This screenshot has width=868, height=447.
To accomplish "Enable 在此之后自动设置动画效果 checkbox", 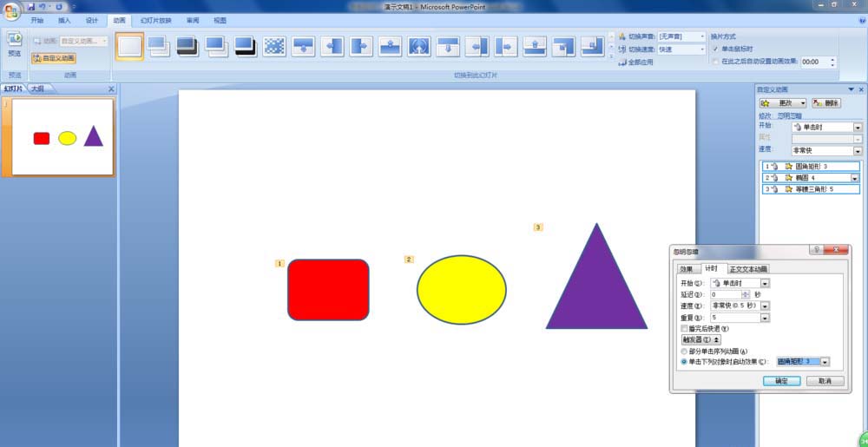I will pyautogui.click(x=716, y=62).
